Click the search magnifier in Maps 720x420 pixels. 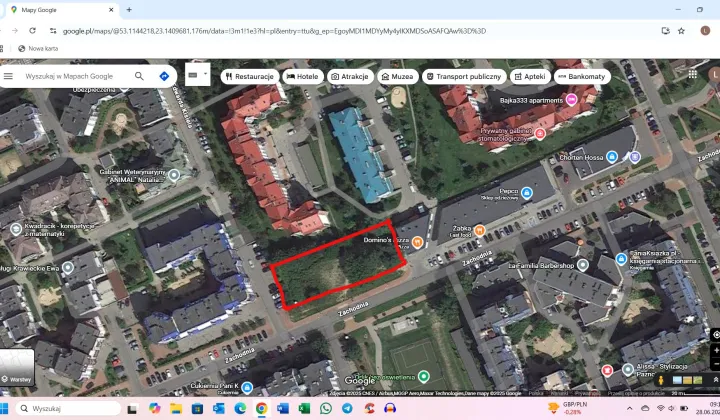(139, 76)
